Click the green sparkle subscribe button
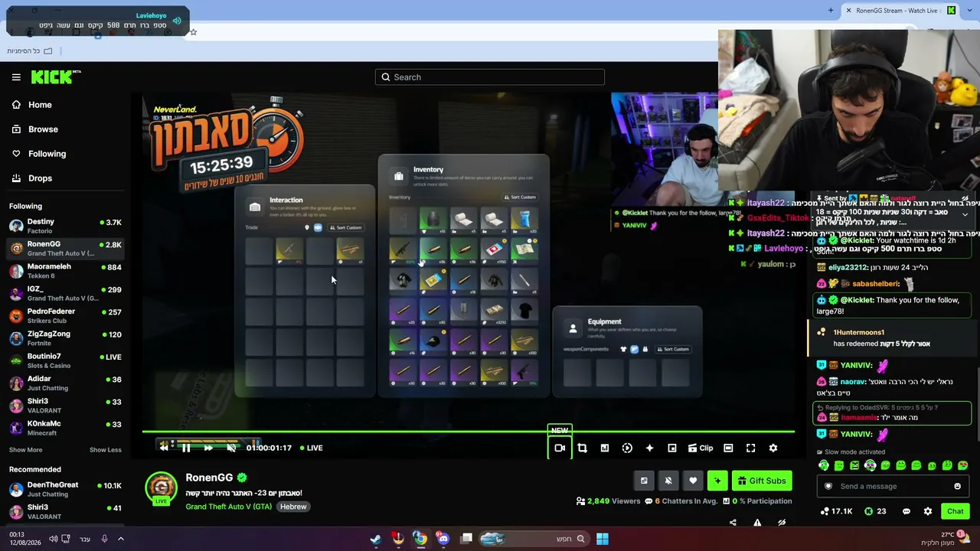980x551 pixels. point(717,481)
